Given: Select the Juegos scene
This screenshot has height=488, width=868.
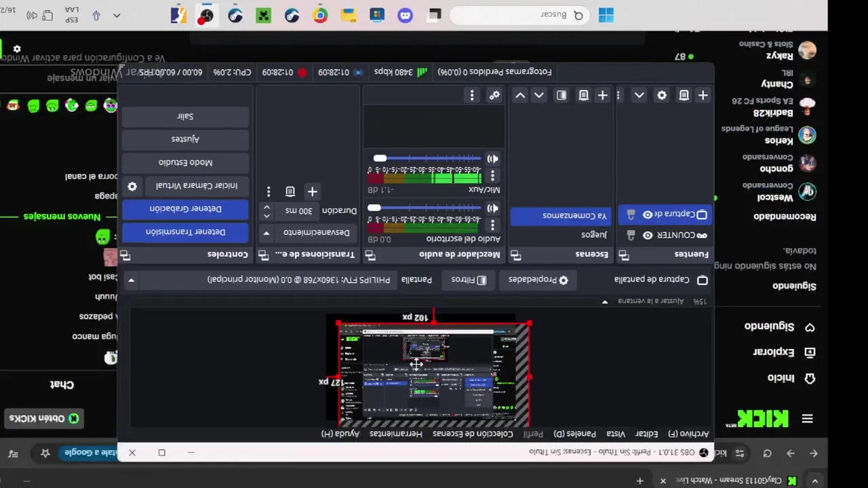Looking at the screenshot, I should 560,235.
